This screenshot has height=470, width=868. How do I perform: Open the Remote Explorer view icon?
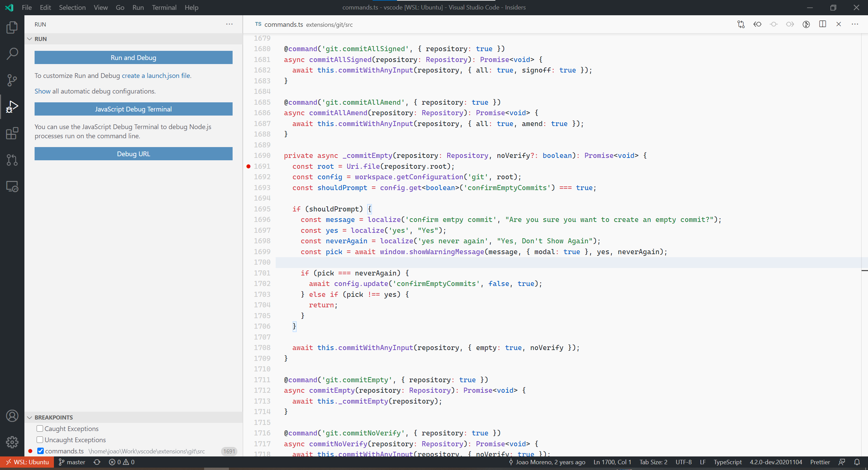[x=12, y=186]
